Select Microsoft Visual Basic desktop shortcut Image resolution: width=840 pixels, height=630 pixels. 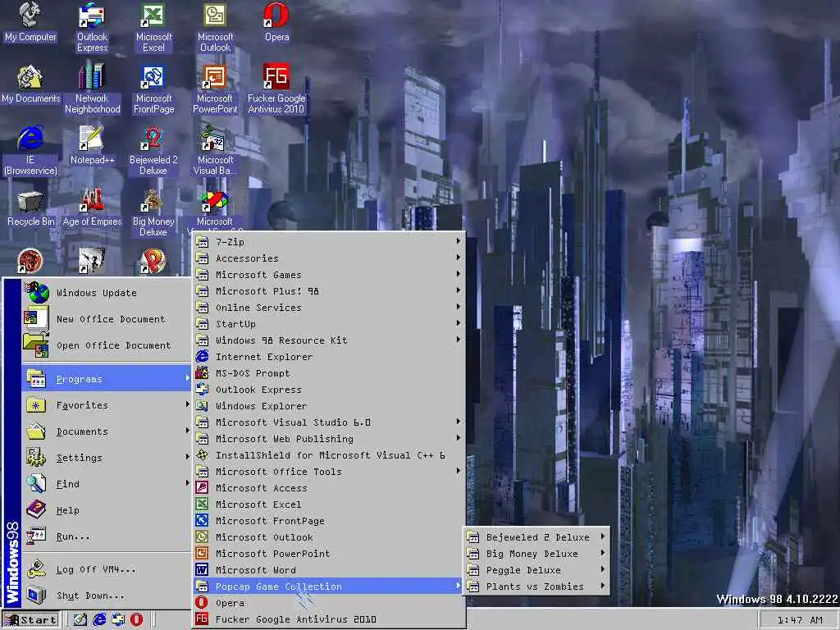tap(215, 151)
